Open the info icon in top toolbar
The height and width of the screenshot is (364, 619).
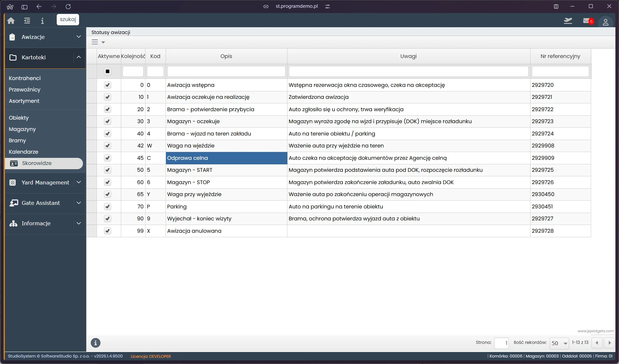(x=42, y=21)
